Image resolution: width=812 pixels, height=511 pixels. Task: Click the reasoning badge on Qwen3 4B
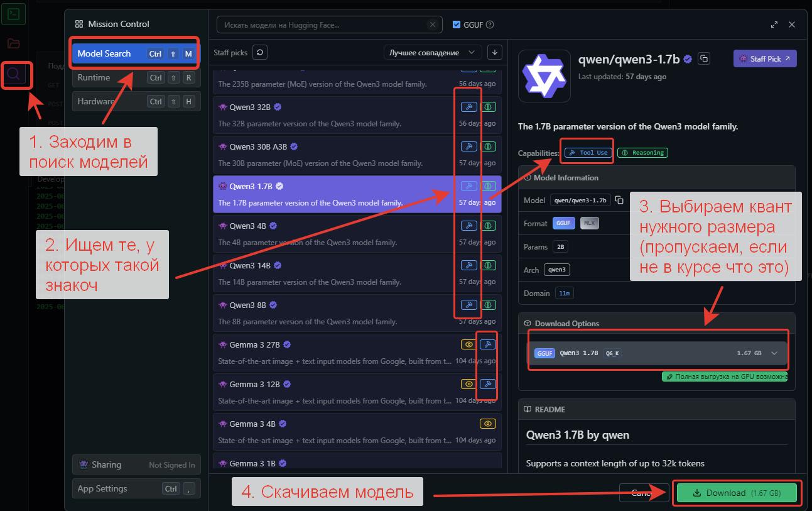tap(488, 226)
